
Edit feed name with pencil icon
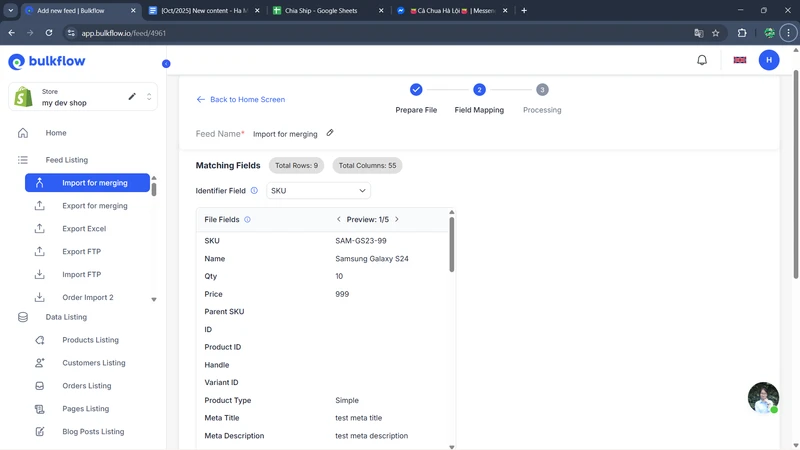click(330, 133)
